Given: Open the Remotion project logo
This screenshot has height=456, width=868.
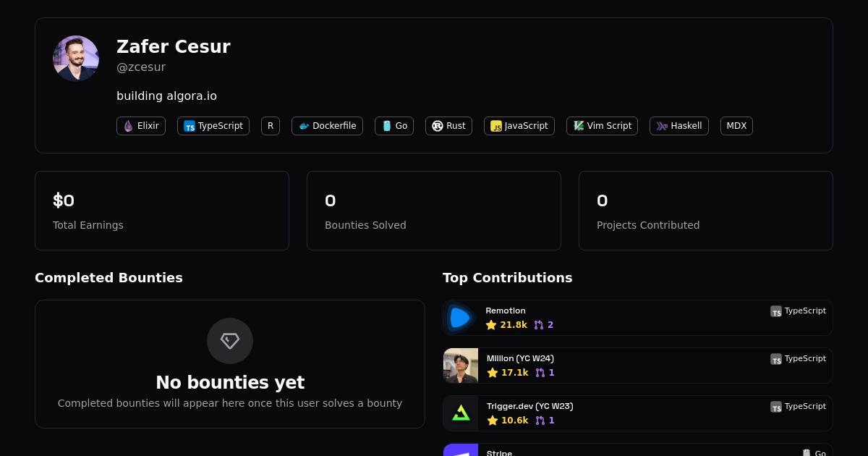Looking at the screenshot, I should (461, 318).
